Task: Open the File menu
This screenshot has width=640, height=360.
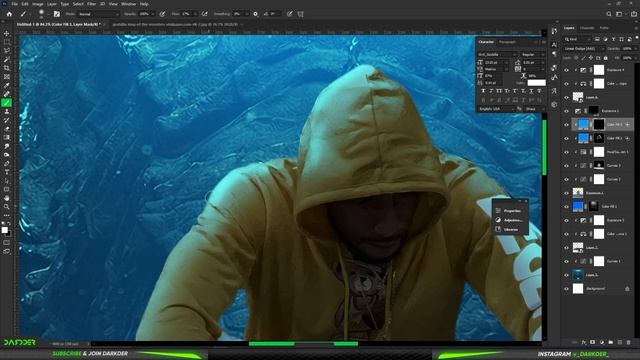Action: click(x=14, y=4)
